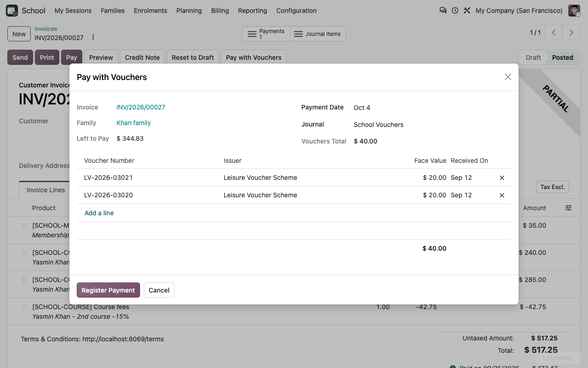The height and width of the screenshot is (368, 588).
Task: Open the Journal Items smart button
Action: [x=318, y=34]
